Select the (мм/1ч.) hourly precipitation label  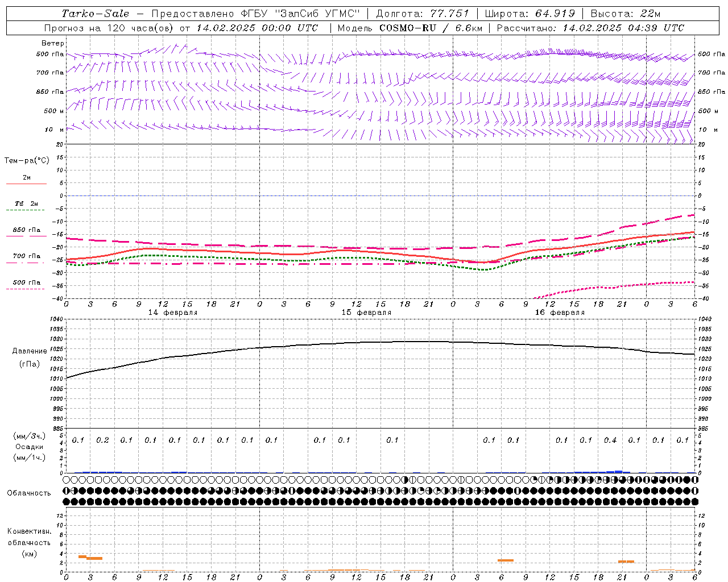click(x=30, y=458)
